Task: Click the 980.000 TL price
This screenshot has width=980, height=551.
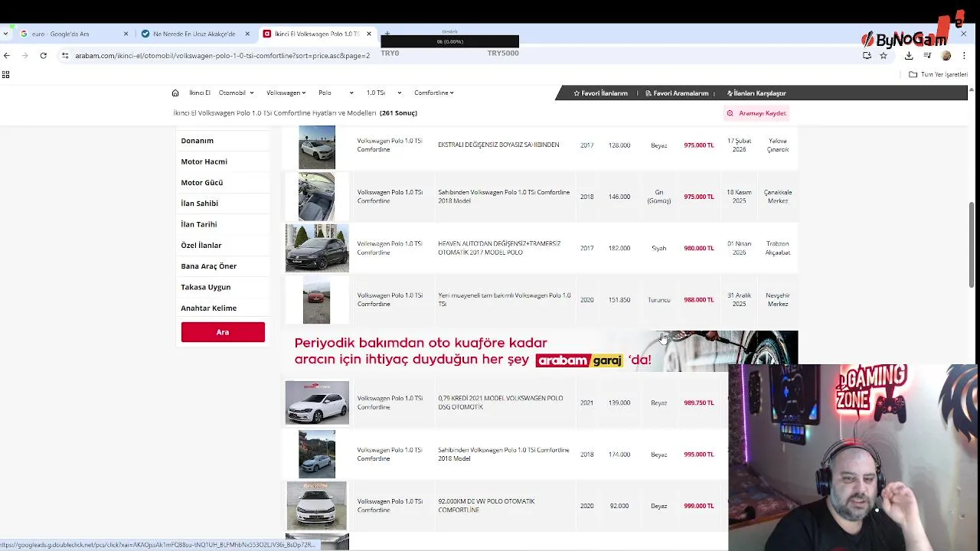Action: [699, 248]
